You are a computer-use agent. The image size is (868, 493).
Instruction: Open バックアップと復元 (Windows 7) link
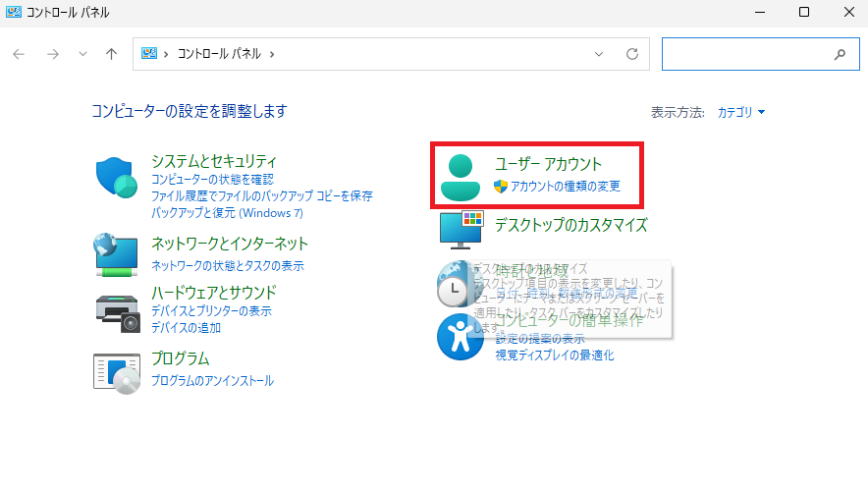[227, 212]
